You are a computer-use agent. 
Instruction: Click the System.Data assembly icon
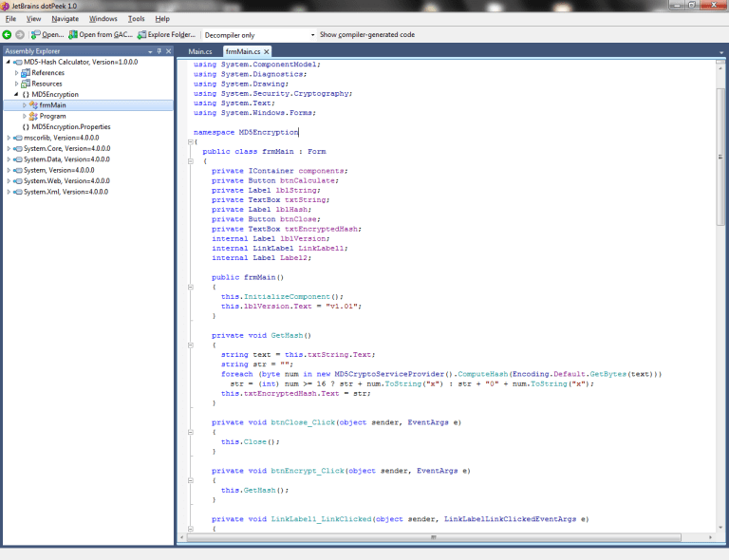pos(18,159)
